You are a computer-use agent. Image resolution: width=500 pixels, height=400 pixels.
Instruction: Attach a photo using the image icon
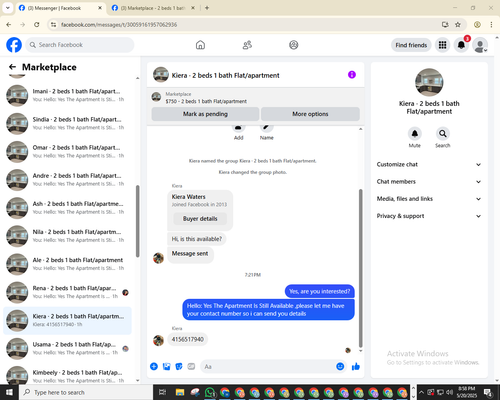[x=166, y=367]
